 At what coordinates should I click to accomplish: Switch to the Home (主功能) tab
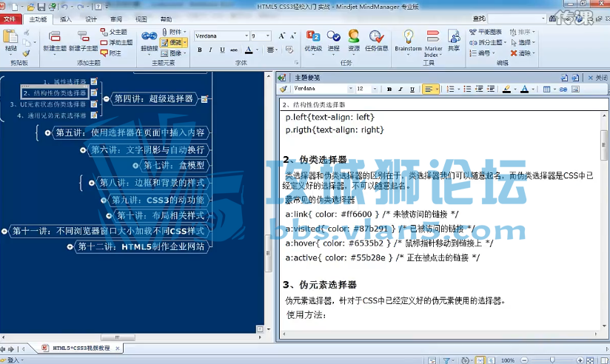click(38, 19)
